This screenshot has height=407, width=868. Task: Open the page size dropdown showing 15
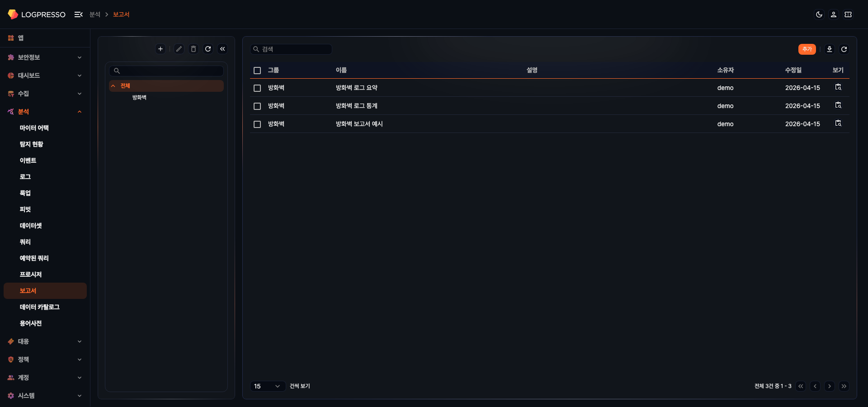[x=267, y=386]
